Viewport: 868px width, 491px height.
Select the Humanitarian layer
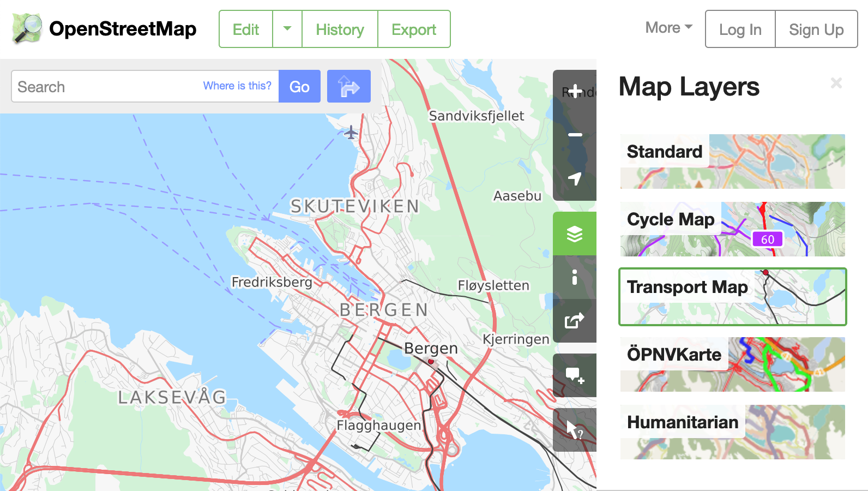(x=733, y=432)
